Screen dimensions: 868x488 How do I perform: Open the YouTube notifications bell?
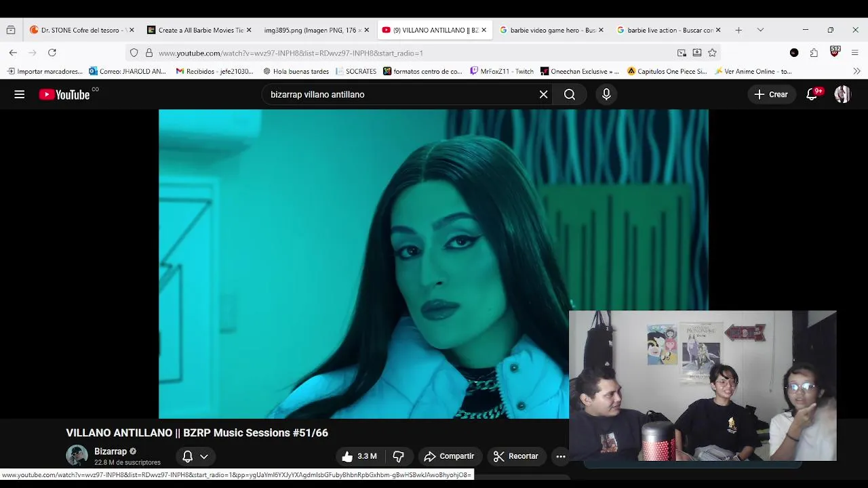point(812,95)
